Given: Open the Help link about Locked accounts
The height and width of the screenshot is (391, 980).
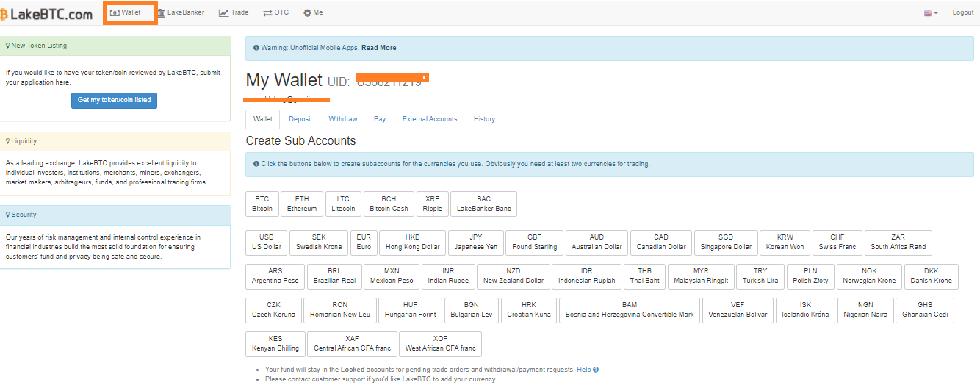Looking at the screenshot, I should tap(587, 370).
